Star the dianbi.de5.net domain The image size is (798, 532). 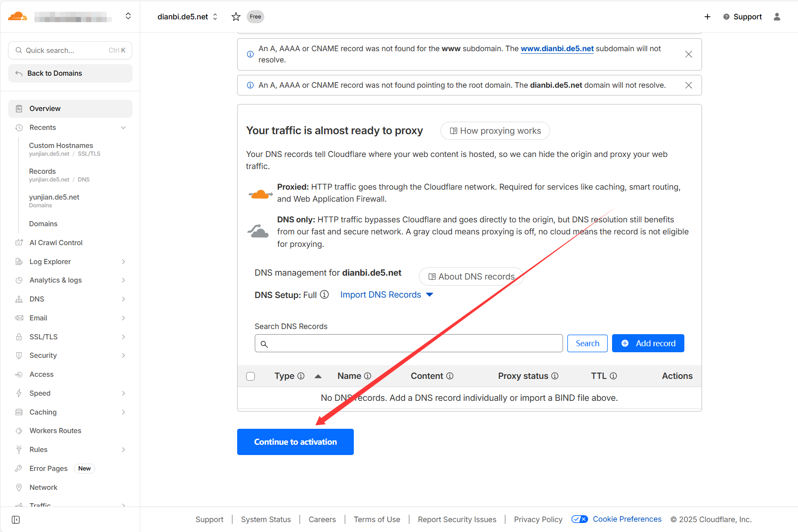236,17
